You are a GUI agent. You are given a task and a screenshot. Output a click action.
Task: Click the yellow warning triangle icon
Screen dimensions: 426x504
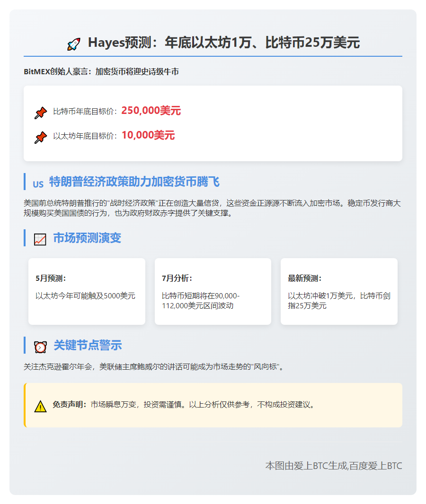[x=40, y=406]
